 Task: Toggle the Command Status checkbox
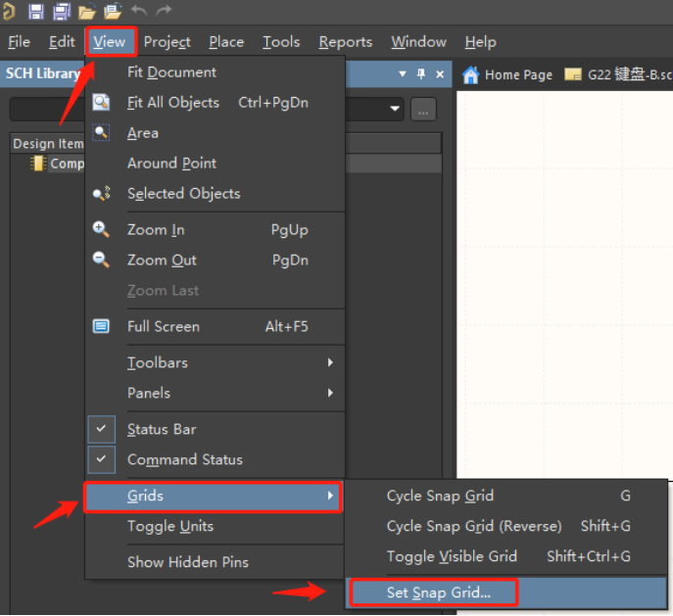click(x=101, y=459)
